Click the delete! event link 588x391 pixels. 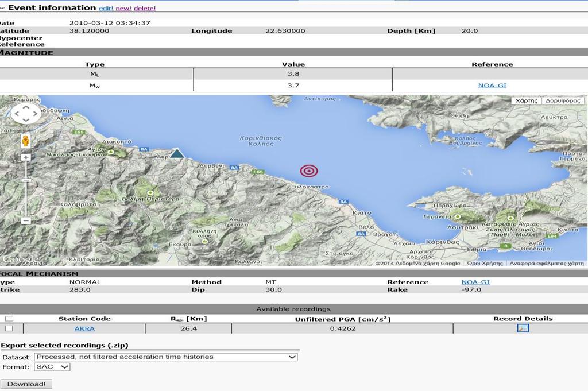145,8
